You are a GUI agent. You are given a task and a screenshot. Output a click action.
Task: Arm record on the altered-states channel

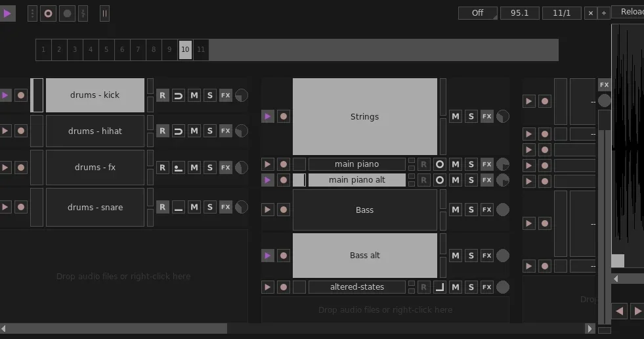[284, 287]
